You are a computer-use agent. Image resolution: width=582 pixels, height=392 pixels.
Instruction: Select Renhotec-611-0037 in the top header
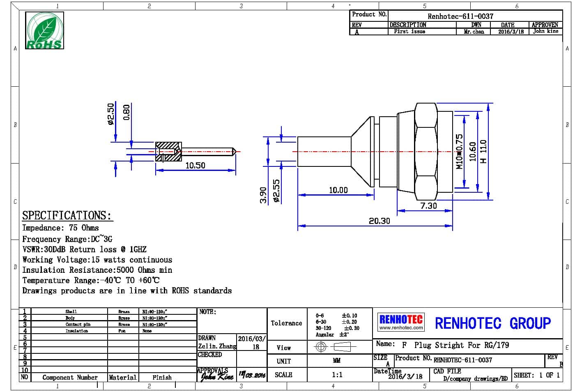pos(460,16)
